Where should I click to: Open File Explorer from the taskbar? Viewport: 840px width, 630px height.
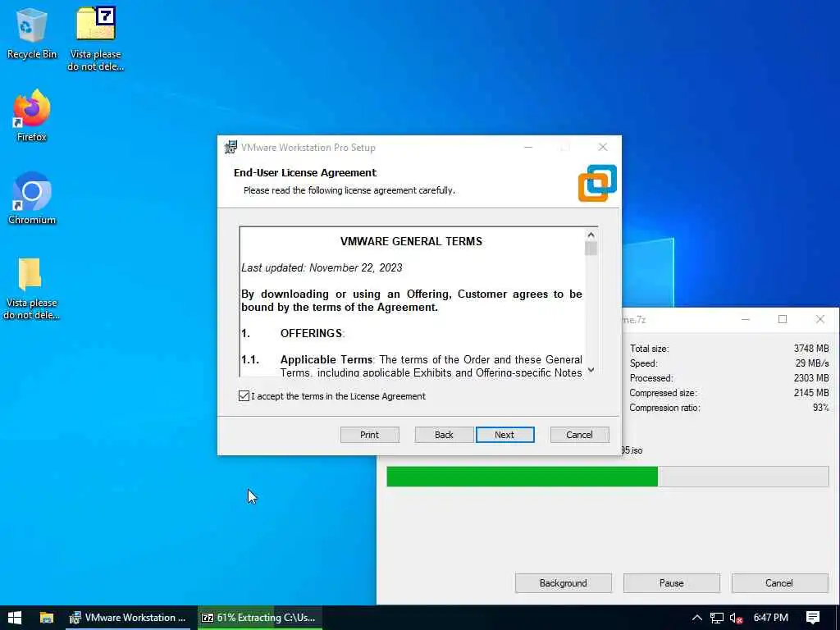tap(47, 618)
